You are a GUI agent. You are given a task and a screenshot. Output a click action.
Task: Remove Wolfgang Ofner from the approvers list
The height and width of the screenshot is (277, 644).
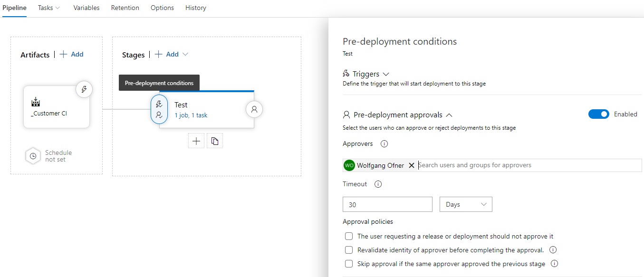tap(412, 165)
